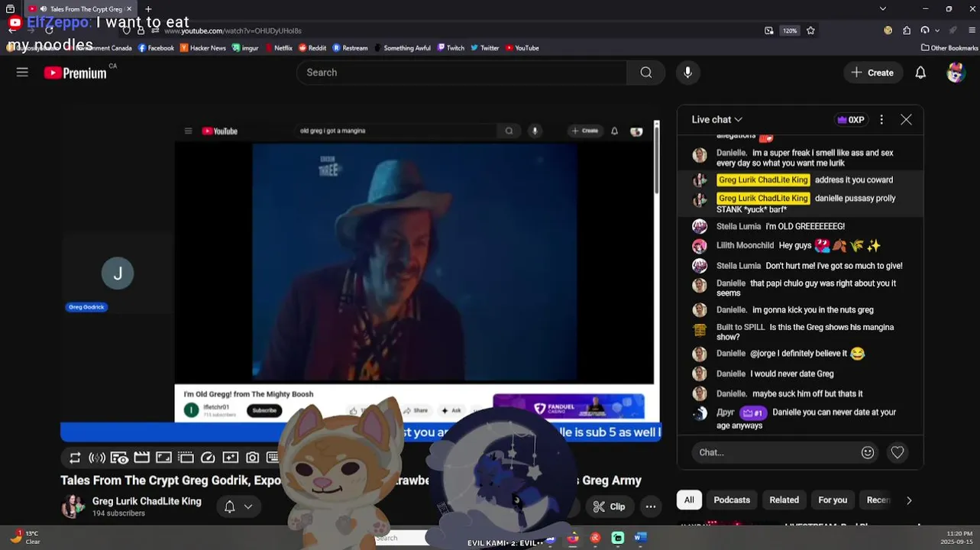
Task: Open the YouTube hamburger guide menu
Action: 22,73
